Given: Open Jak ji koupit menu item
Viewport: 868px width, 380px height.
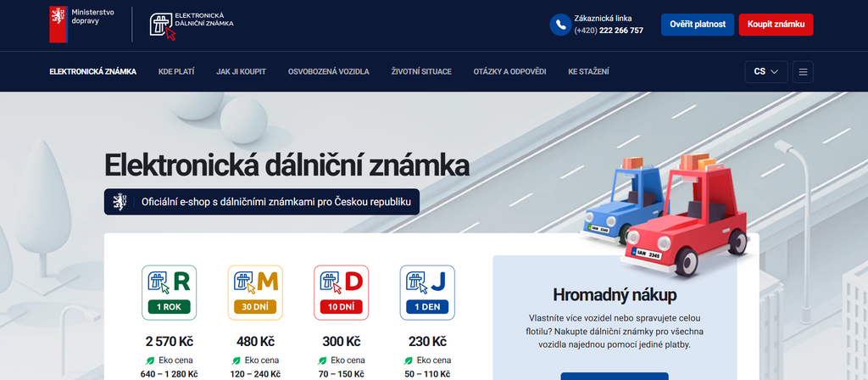Looking at the screenshot, I should (241, 71).
